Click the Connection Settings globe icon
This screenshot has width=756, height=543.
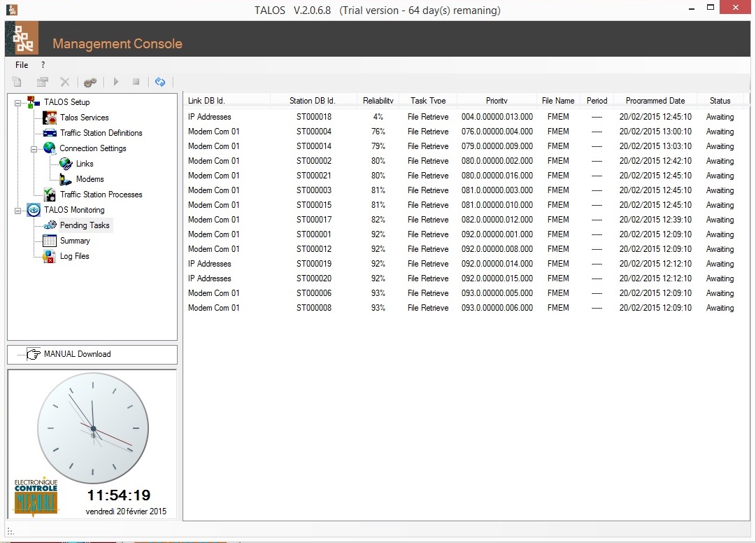[x=50, y=148]
